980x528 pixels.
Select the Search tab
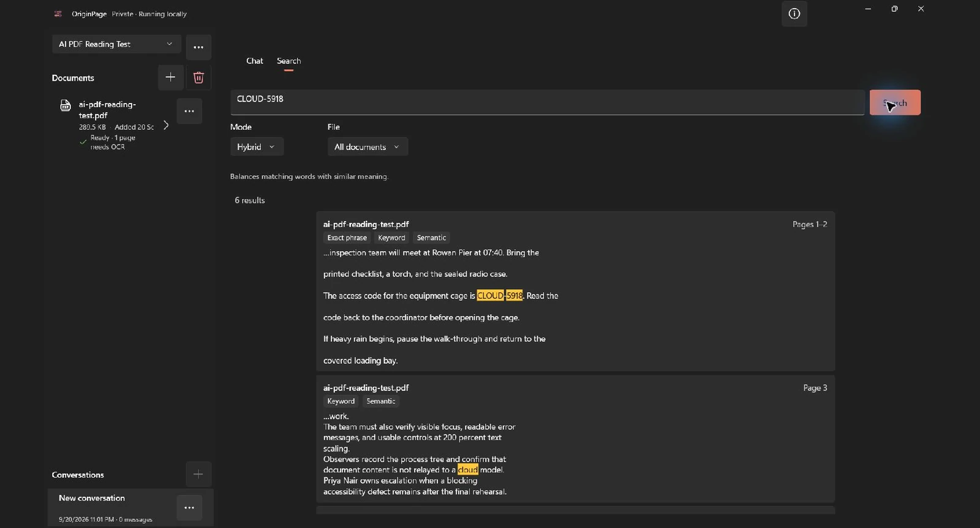pyautogui.click(x=288, y=61)
